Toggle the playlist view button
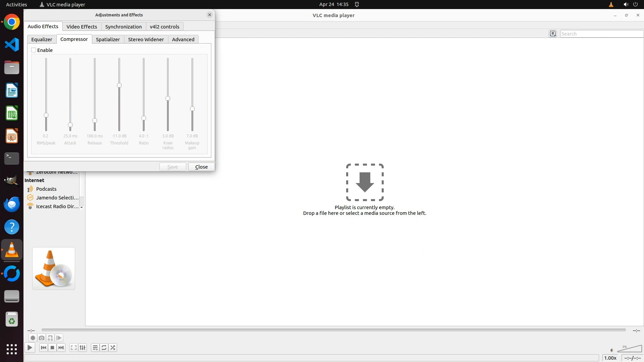Viewport: 644px width, 362px height. tap(95, 348)
